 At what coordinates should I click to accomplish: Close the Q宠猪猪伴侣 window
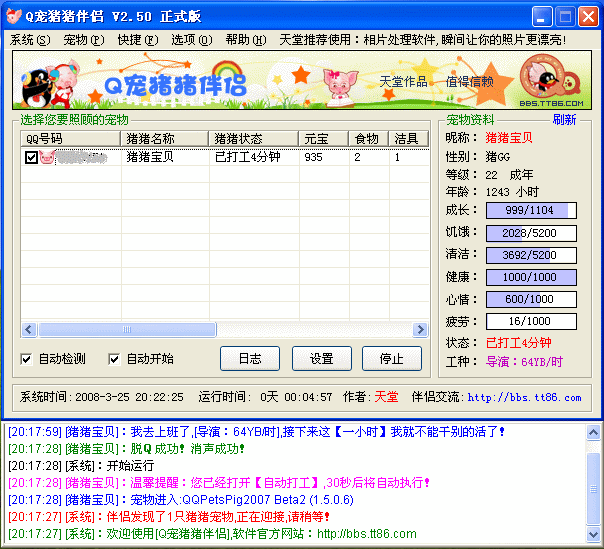pyautogui.click(x=588, y=17)
